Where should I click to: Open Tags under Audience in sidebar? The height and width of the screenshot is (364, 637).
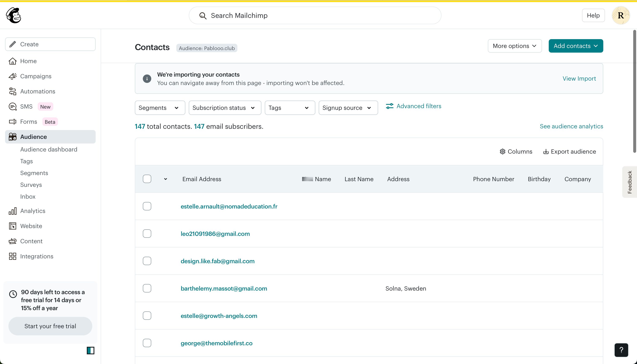[x=27, y=161]
